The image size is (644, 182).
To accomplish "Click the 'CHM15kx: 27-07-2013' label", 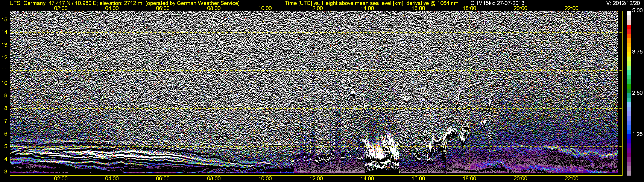I will pyautogui.click(x=498, y=3).
